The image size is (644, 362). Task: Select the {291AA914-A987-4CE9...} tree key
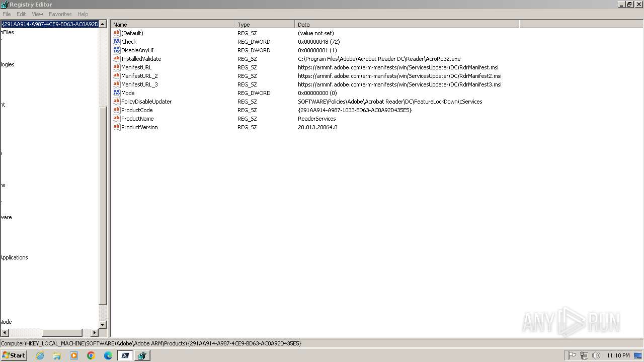pyautogui.click(x=50, y=24)
